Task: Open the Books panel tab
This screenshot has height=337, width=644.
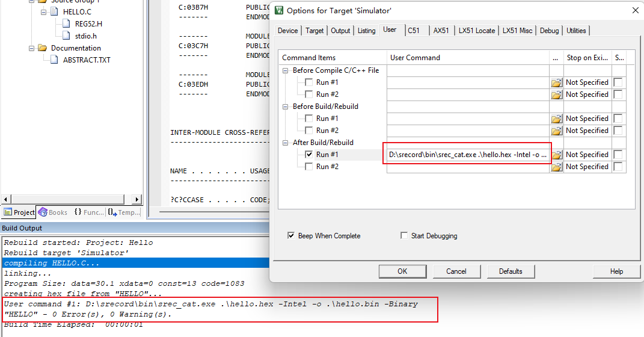Action: (53, 212)
